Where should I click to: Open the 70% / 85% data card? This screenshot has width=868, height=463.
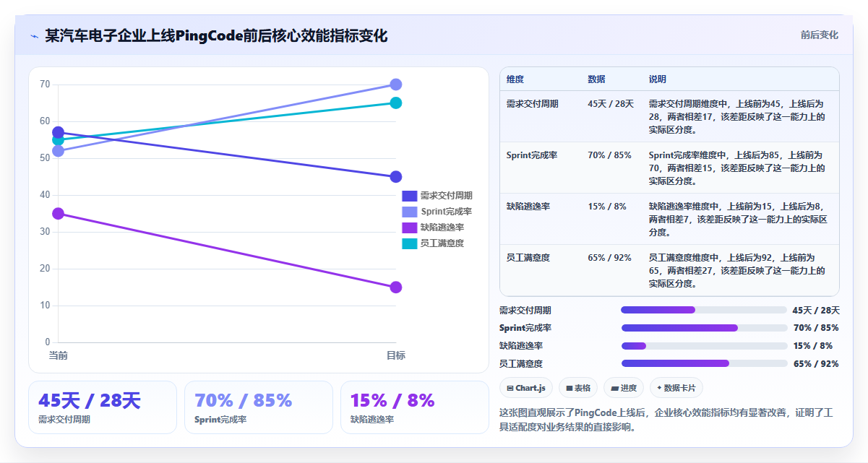(259, 407)
